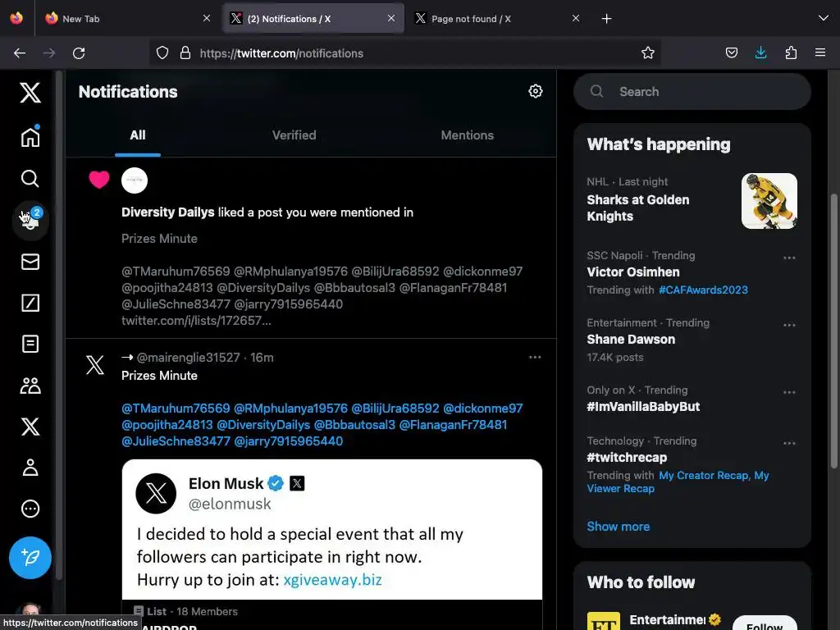Open More options for Victor Osimhen trend

[x=789, y=258]
